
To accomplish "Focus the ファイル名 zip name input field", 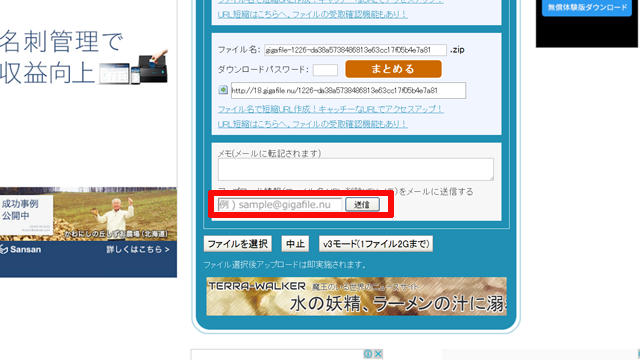I will pyautogui.click(x=355, y=50).
